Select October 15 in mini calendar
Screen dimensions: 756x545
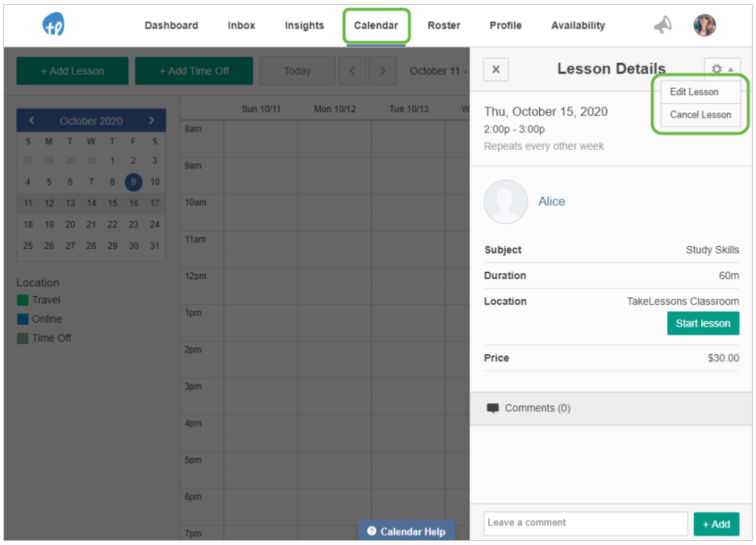pos(112,203)
